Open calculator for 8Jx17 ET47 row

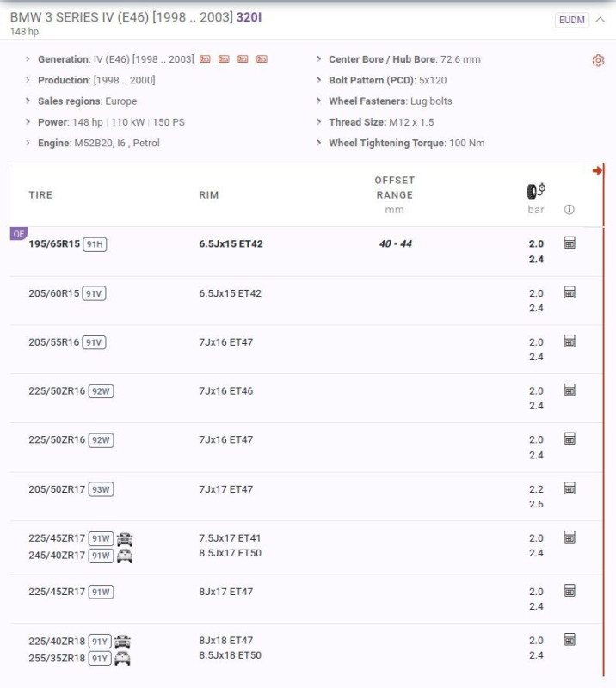pos(570,591)
